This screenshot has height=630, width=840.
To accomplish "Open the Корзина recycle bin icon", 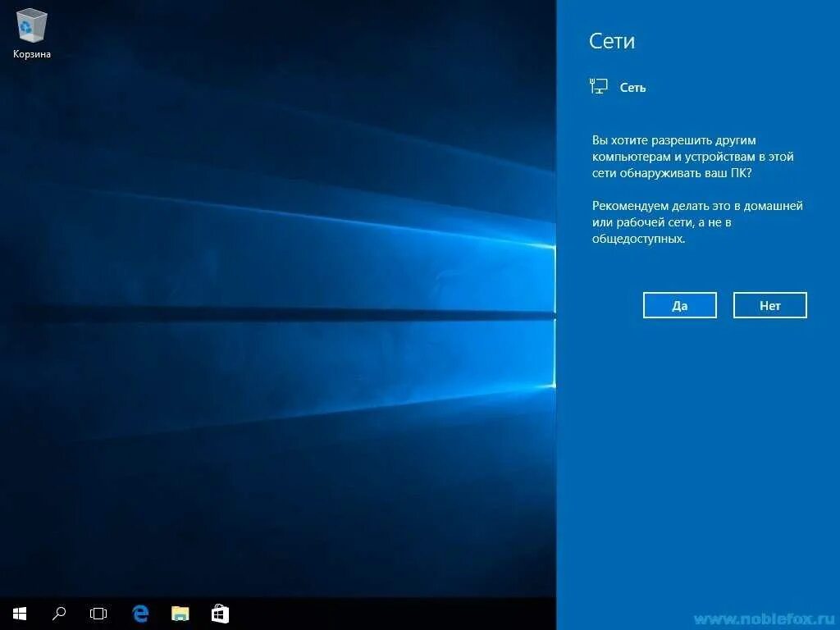I will click(x=32, y=33).
